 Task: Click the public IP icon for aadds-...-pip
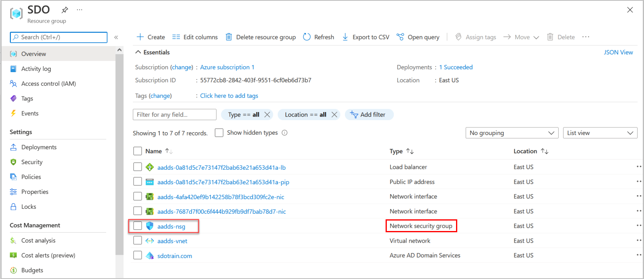click(150, 182)
